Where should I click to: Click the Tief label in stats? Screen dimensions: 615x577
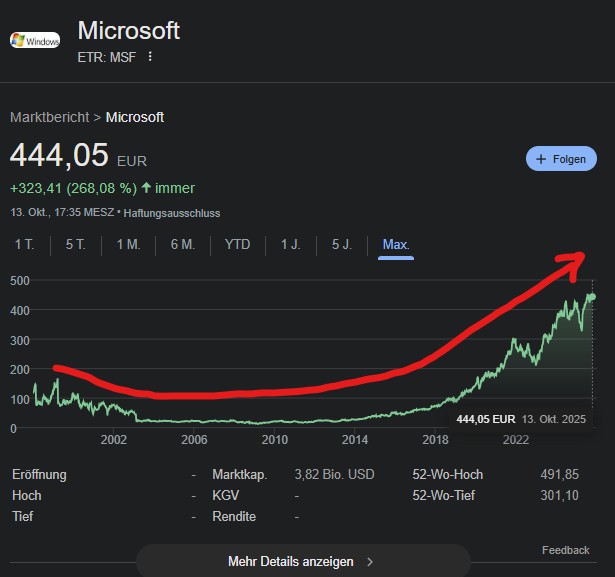click(x=23, y=516)
